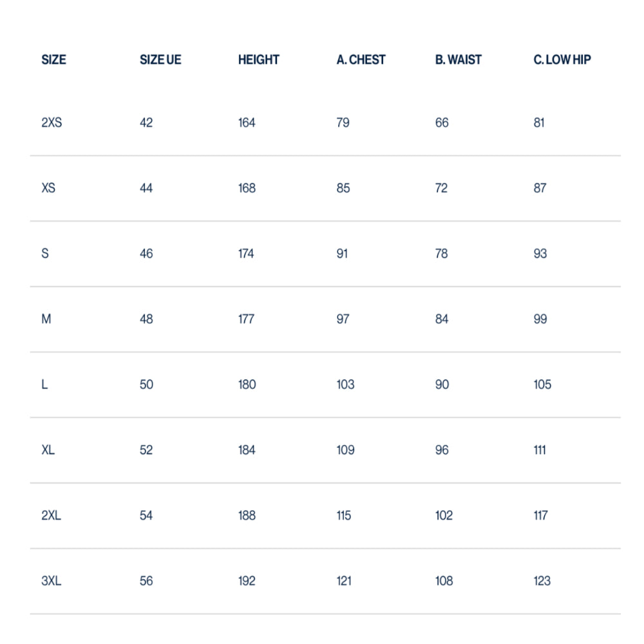Screen dimensions: 644x644
Task: Click the A. CHEST column header
Action: pyautogui.click(x=361, y=60)
